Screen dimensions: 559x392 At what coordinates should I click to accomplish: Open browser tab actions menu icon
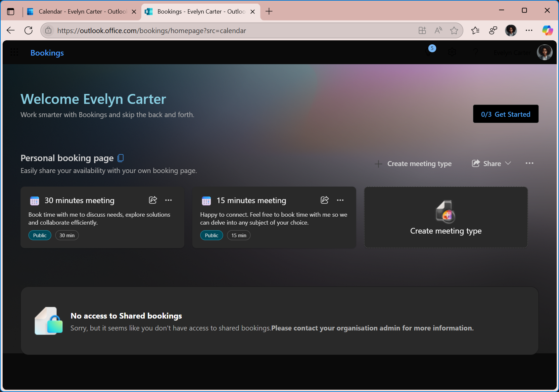[x=11, y=12]
